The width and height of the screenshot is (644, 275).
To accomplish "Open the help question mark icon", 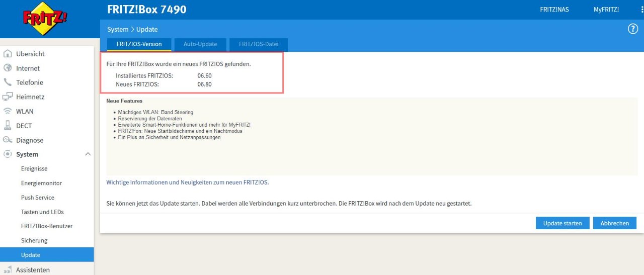I will pyautogui.click(x=633, y=29).
